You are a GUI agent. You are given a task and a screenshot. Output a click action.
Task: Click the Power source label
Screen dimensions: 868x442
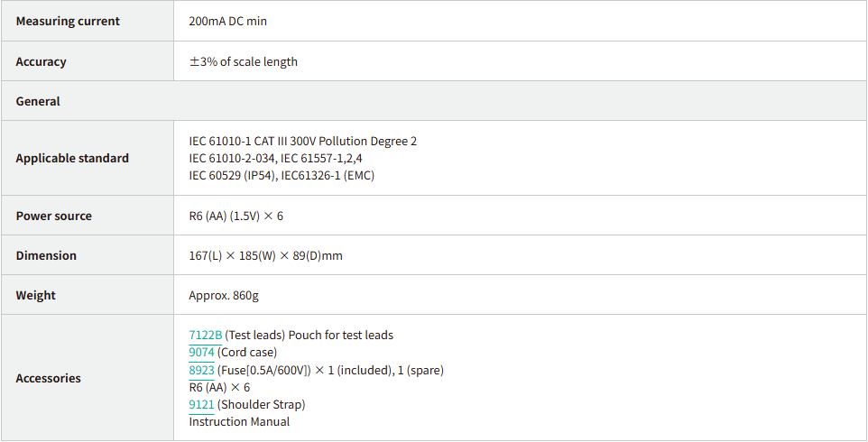(x=53, y=216)
